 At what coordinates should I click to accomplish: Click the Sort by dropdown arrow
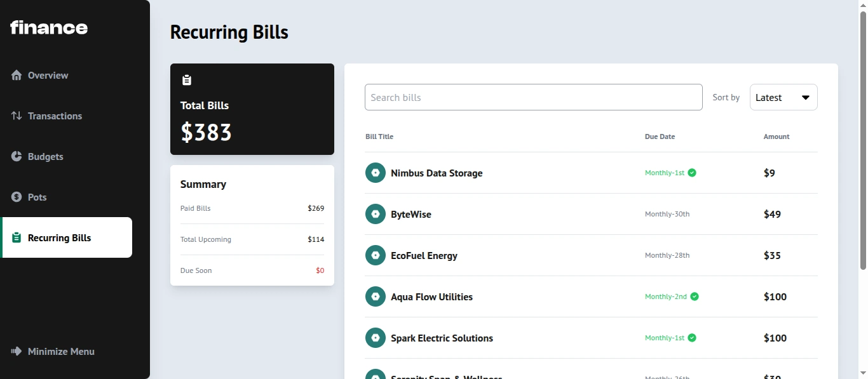[x=805, y=98]
